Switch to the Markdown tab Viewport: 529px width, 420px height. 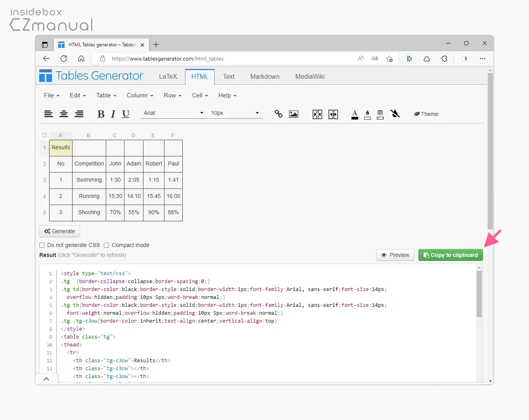pos(265,77)
